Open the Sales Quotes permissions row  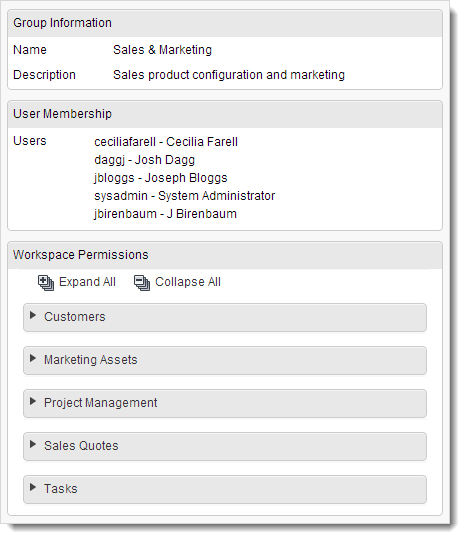225,446
